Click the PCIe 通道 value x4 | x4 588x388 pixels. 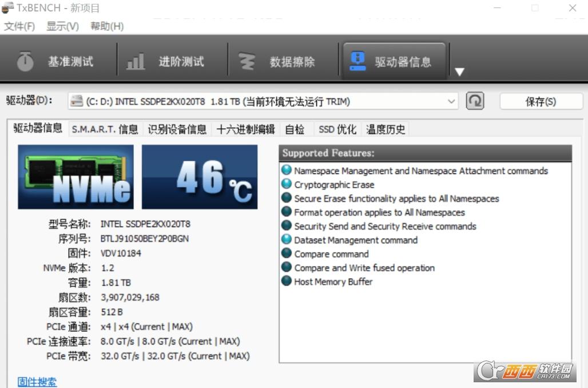tap(146, 327)
